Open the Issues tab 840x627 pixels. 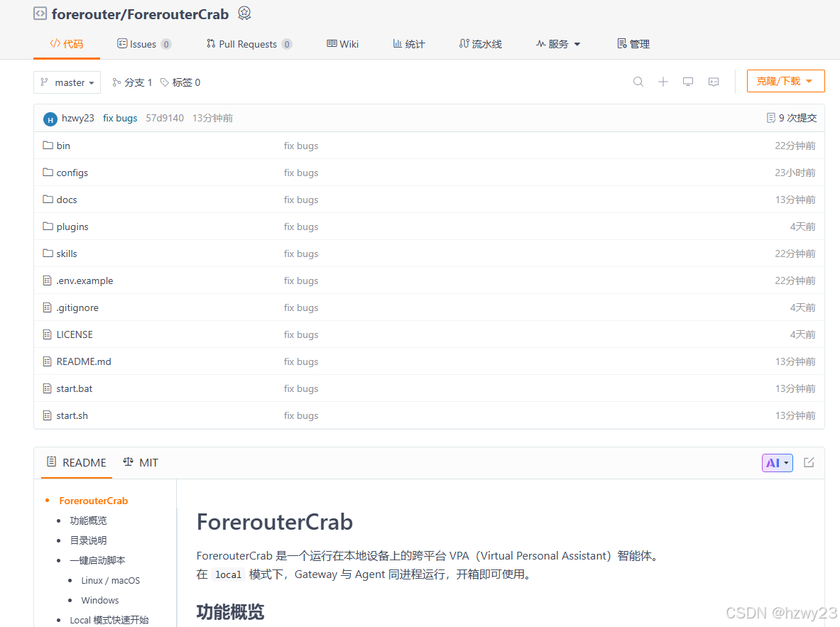[144, 44]
